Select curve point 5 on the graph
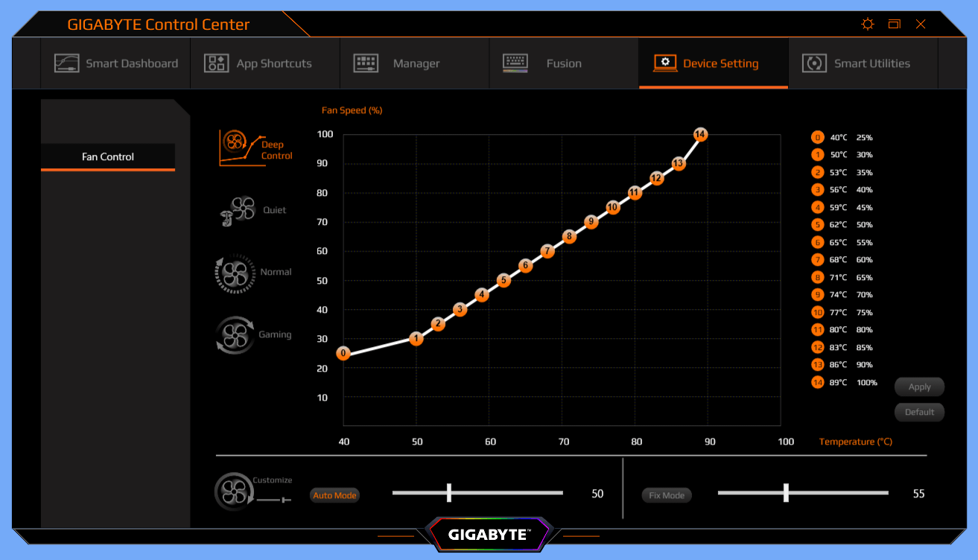978x560 pixels. click(x=504, y=280)
